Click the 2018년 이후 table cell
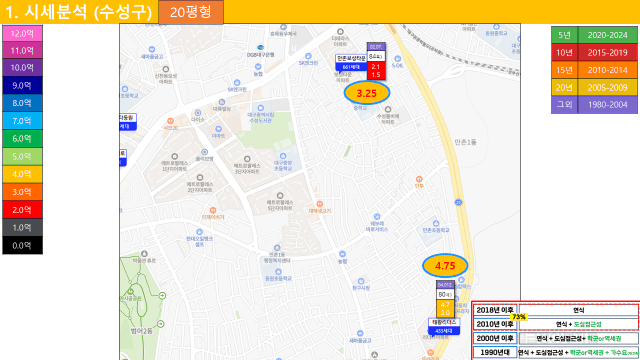The width and height of the screenshot is (640, 360). pyautogui.click(x=495, y=310)
